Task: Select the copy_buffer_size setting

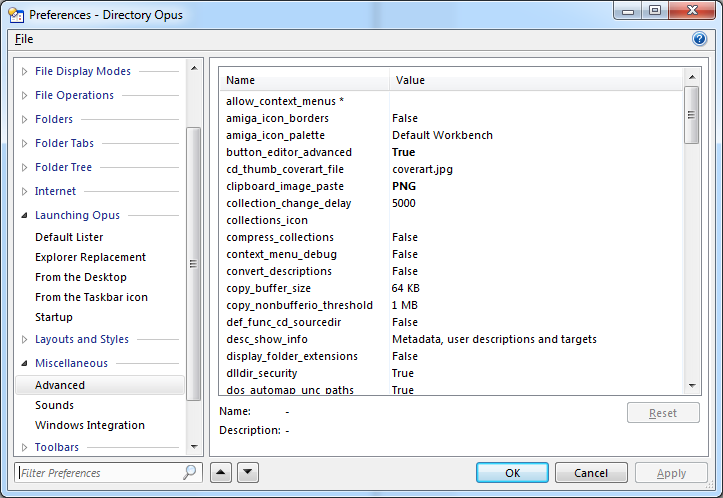Action: coord(451,289)
